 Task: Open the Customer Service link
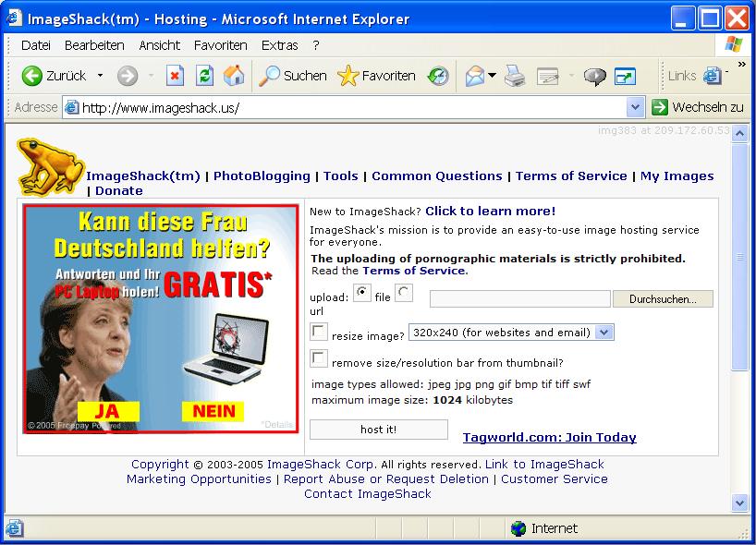pos(555,479)
